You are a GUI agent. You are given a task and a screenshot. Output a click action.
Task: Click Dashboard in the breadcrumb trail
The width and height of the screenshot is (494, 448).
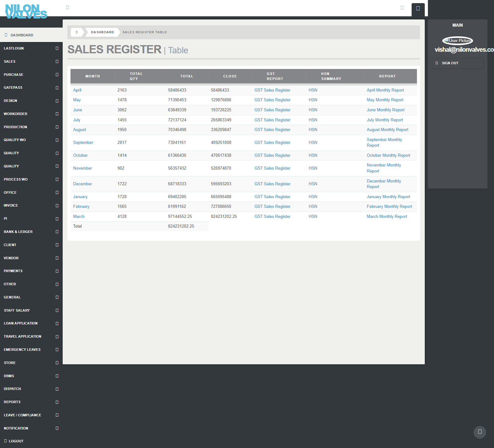point(102,32)
